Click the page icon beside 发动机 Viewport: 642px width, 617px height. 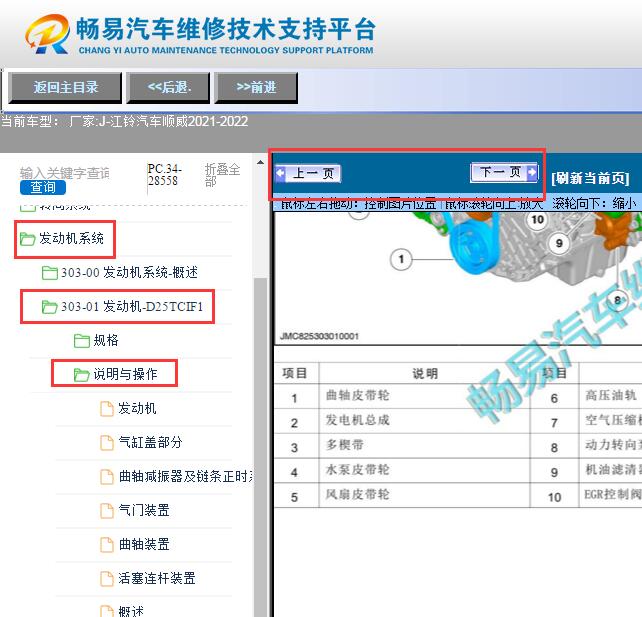[x=107, y=409]
